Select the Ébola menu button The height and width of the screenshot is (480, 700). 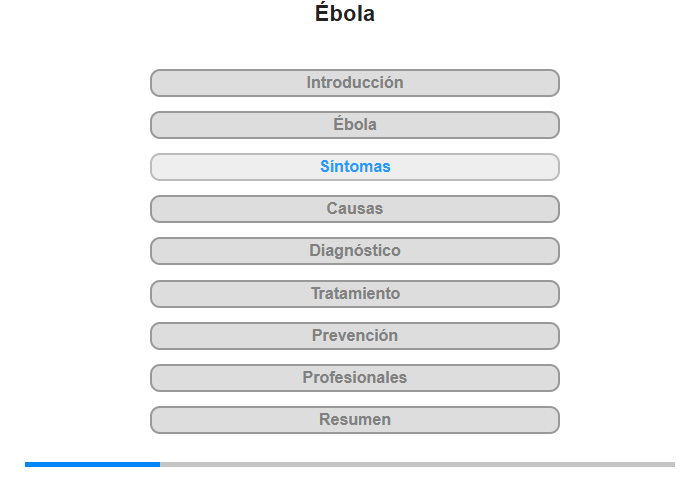tap(354, 125)
